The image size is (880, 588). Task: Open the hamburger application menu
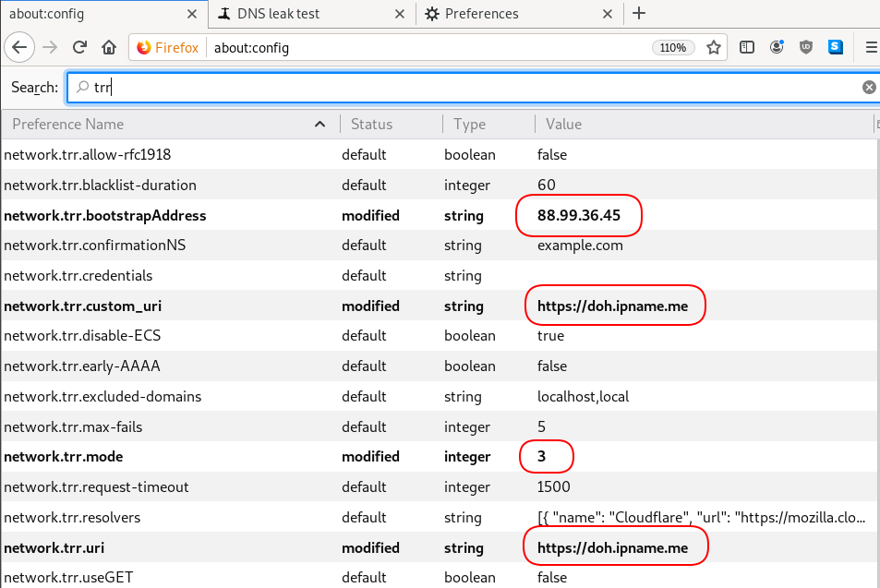[x=871, y=47]
